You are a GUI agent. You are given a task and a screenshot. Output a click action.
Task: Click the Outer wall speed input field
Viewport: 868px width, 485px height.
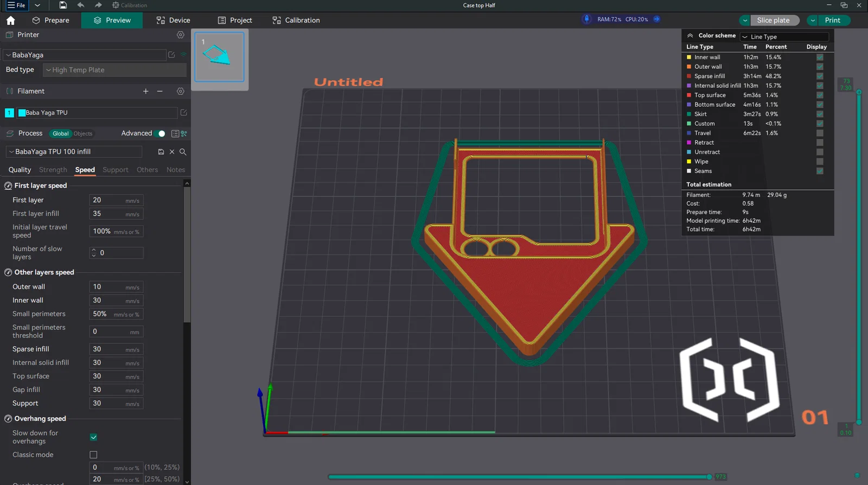point(108,287)
